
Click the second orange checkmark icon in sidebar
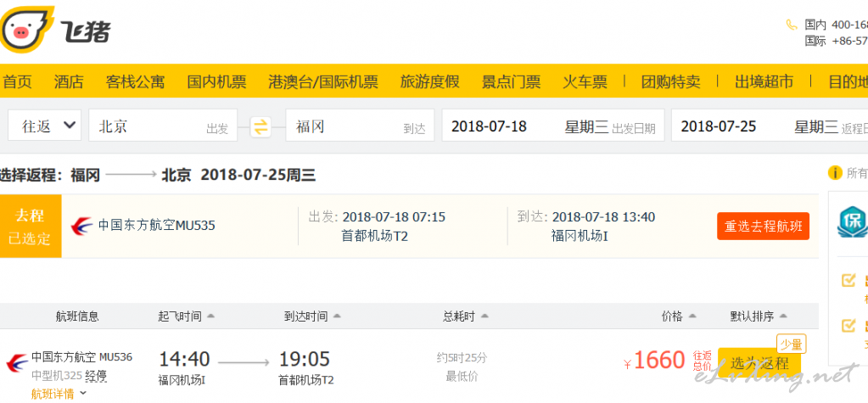tap(848, 326)
